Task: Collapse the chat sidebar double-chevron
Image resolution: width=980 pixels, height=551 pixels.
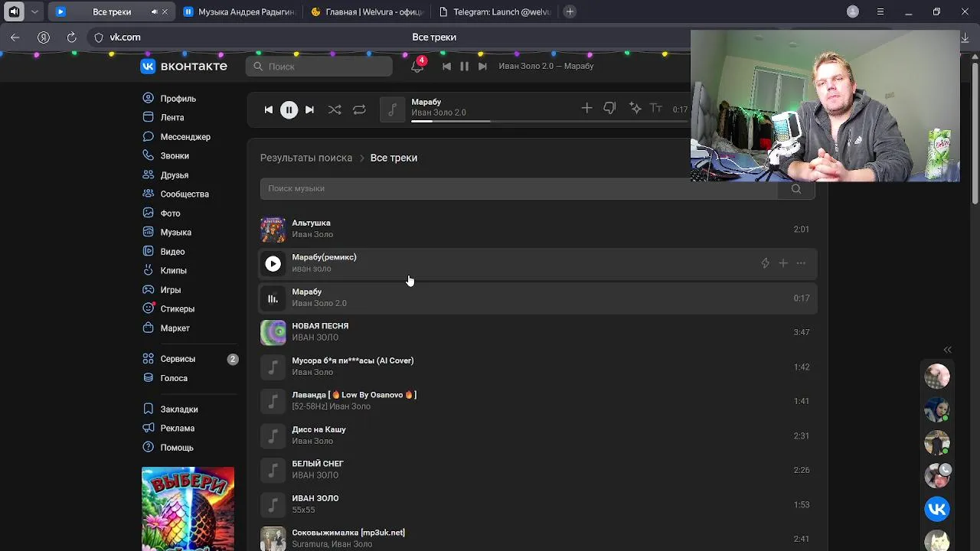Action: point(947,350)
